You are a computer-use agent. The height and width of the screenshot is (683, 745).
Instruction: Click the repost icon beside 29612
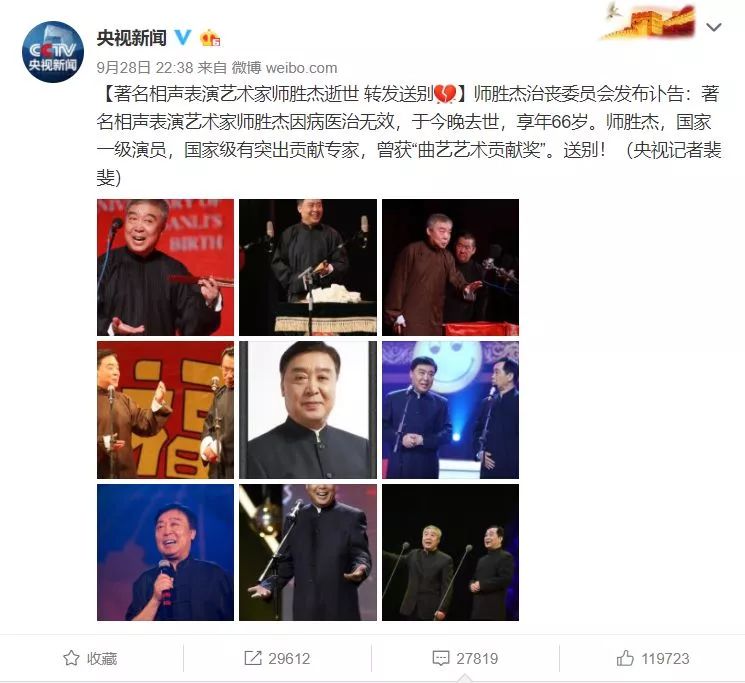coord(253,658)
